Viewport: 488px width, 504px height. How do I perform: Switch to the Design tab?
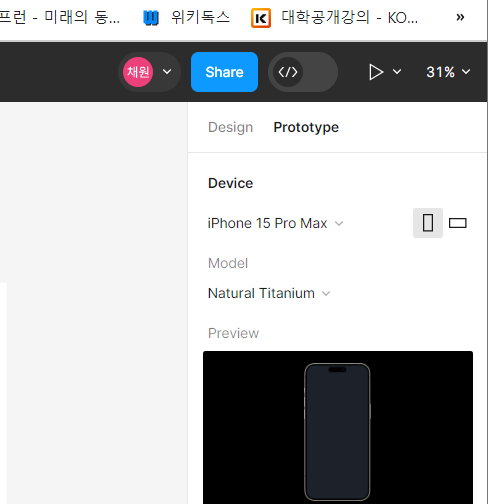(x=230, y=127)
